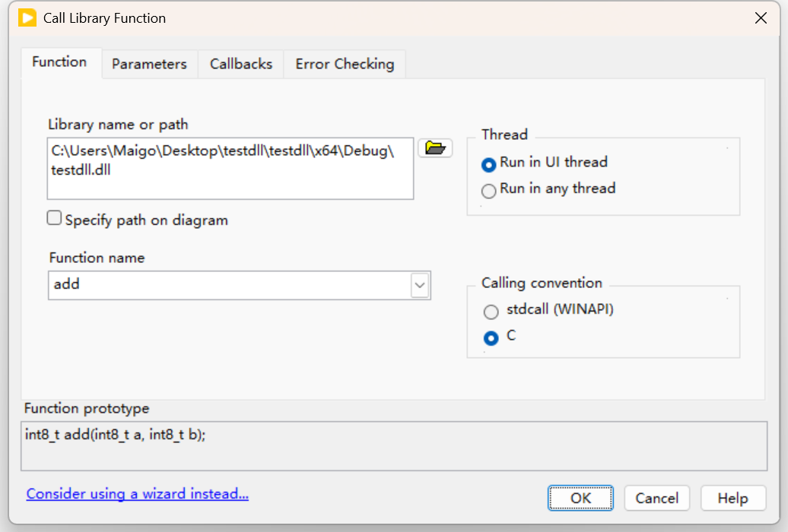Select the C calling convention

click(491, 338)
